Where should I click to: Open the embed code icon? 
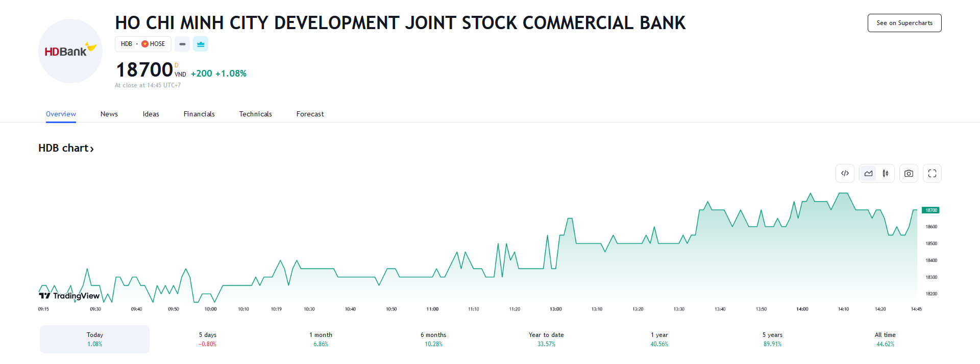pos(845,174)
